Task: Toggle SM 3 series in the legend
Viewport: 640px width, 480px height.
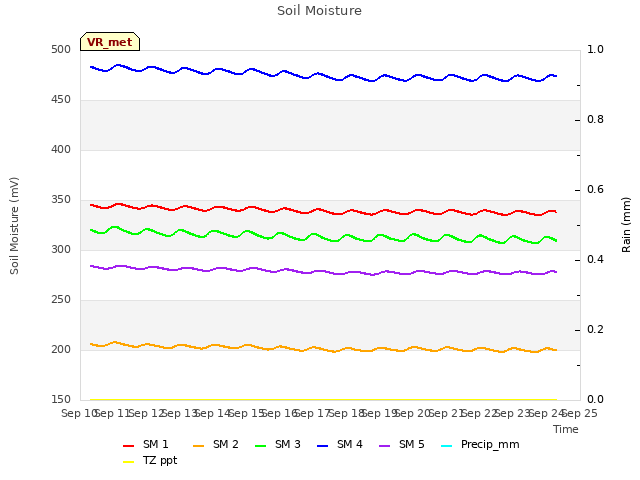Action: (x=278, y=444)
